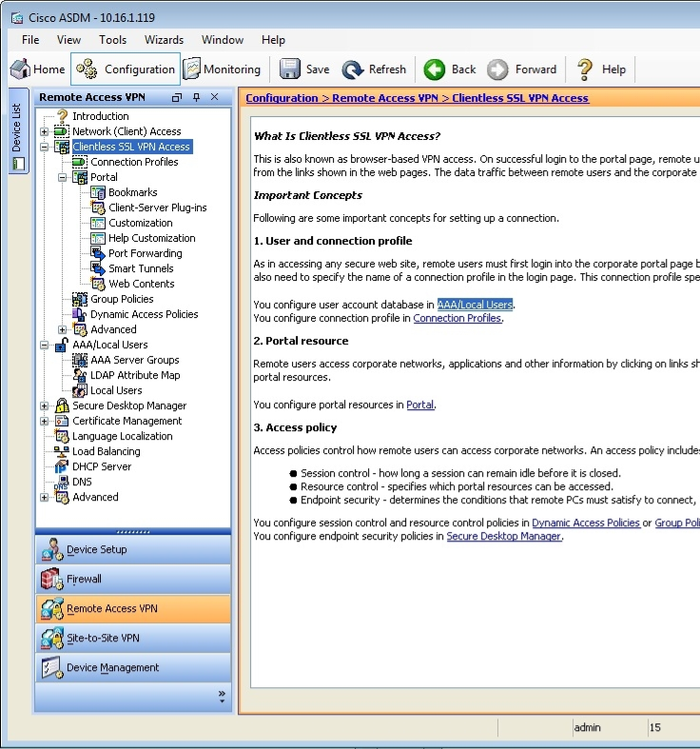
Task: Expand the Network (Client) Access tree node
Action: click(45, 131)
